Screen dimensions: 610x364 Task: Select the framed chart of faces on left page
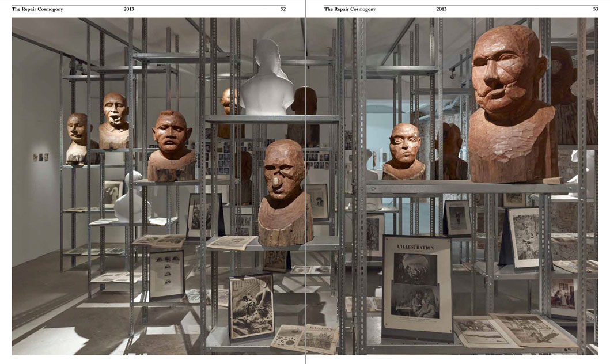pyautogui.click(x=166, y=273)
